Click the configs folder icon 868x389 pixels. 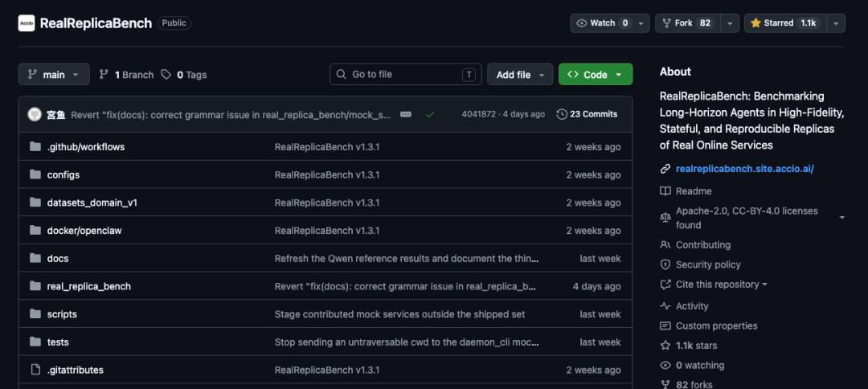click(35, 174)
